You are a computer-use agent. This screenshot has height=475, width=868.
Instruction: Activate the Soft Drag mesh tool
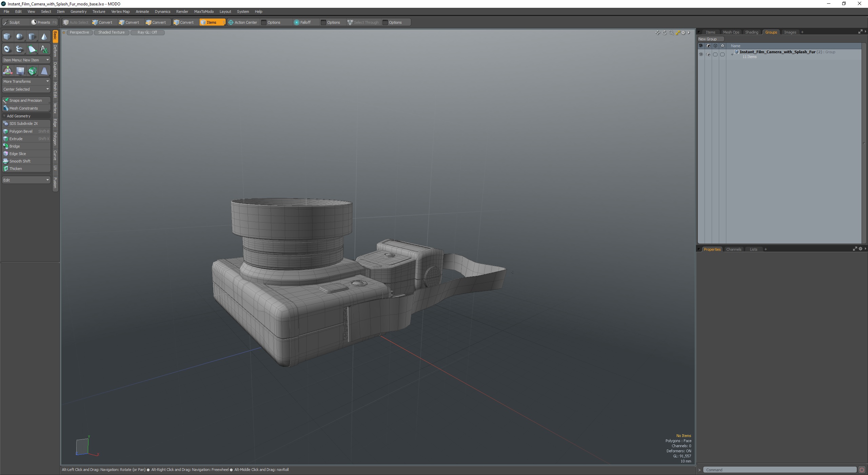(20, 71)
